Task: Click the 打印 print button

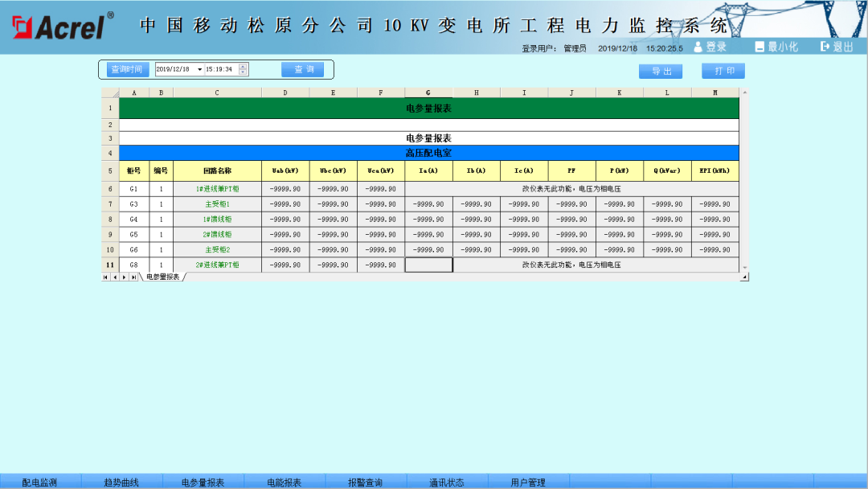Action: [x=723, y=71]
